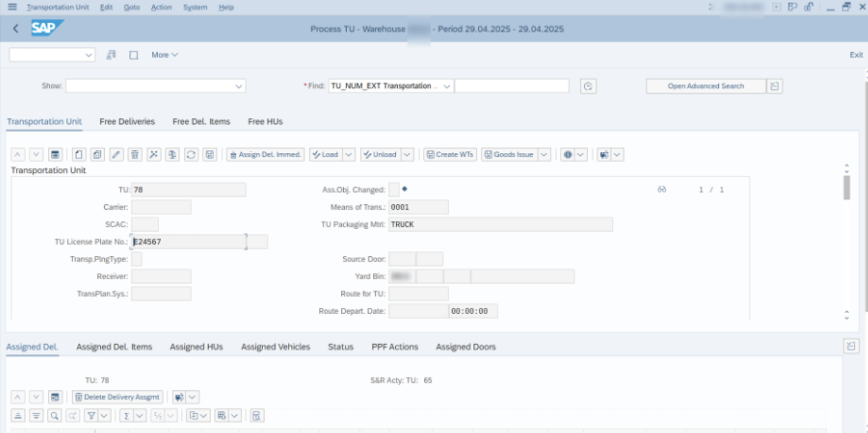Select the Find/Search icon in Assigned Del. toolbar

[54, 415]
